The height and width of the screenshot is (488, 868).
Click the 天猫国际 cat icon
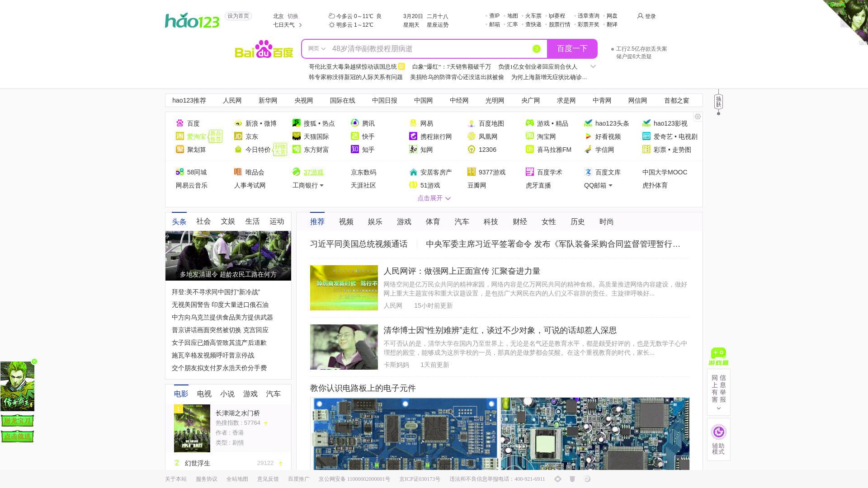(x=297, y=136)
